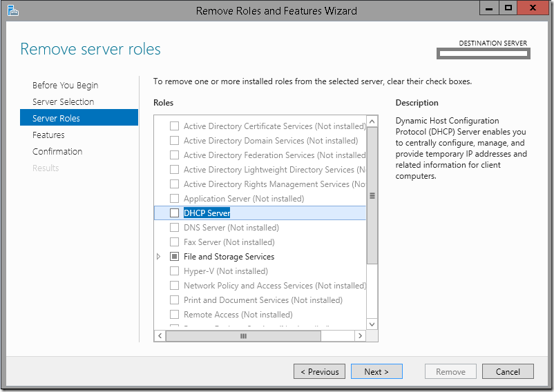The width and height of the screenshot is (554, 392).
Task: Select the File and Storage Services label
Action: coord(229,257)
